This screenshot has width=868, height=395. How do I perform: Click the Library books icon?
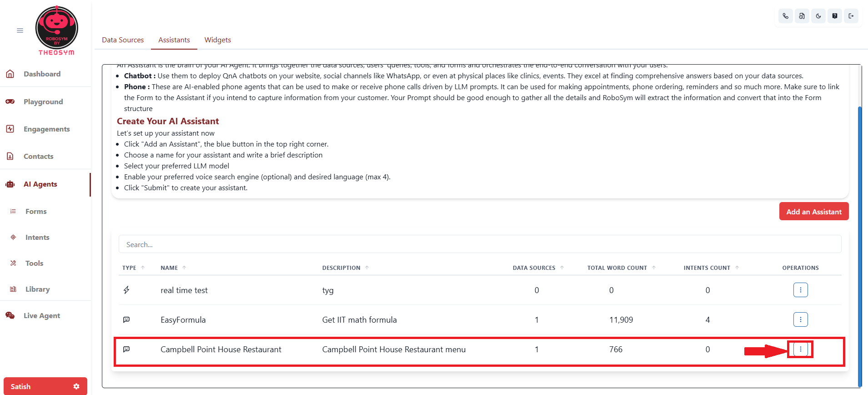(x=13, y=289)
